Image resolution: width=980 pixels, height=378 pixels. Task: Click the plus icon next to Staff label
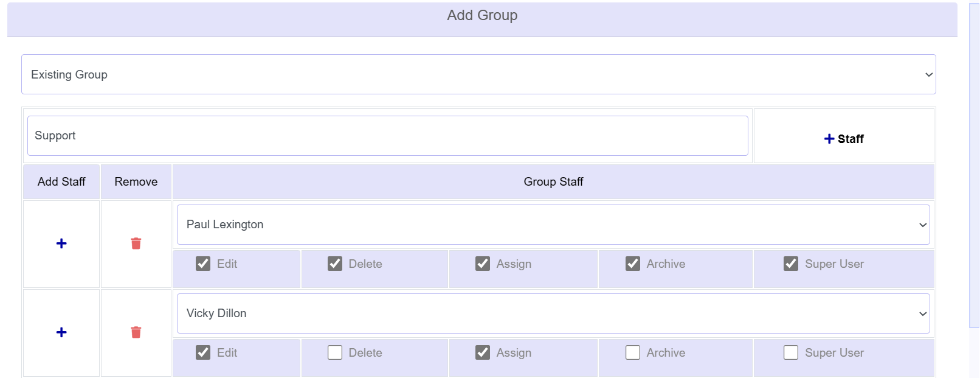(829, 138)
